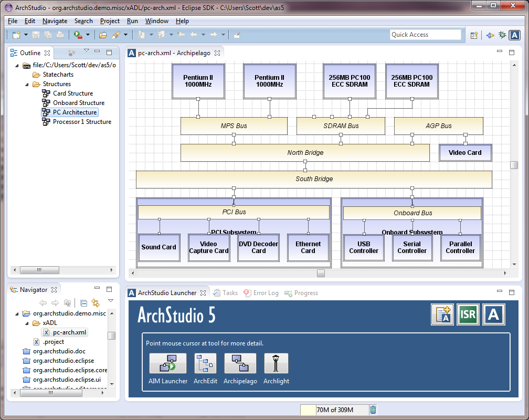Minimize the Outline view panel
This screenshot has height=420, width=529.
[x=97, y=51]
